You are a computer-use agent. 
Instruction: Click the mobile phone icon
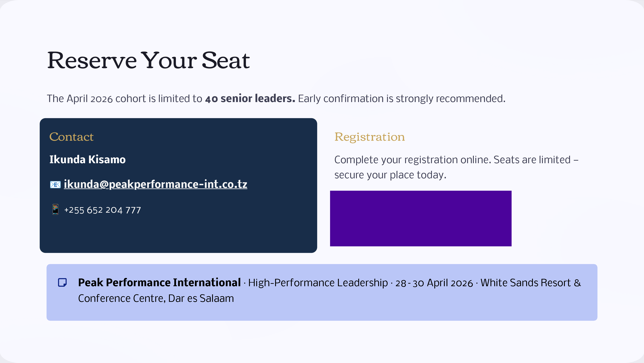pos(55,209)
